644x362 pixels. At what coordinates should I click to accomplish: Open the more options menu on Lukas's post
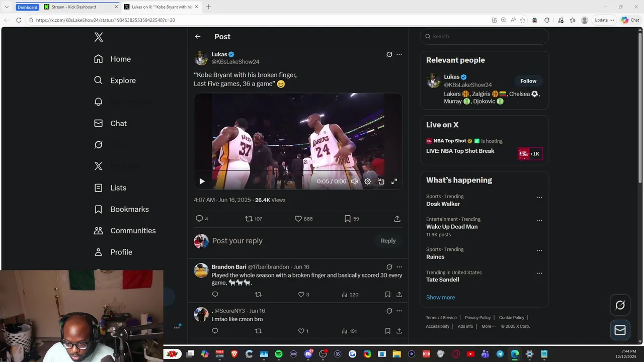399,54
